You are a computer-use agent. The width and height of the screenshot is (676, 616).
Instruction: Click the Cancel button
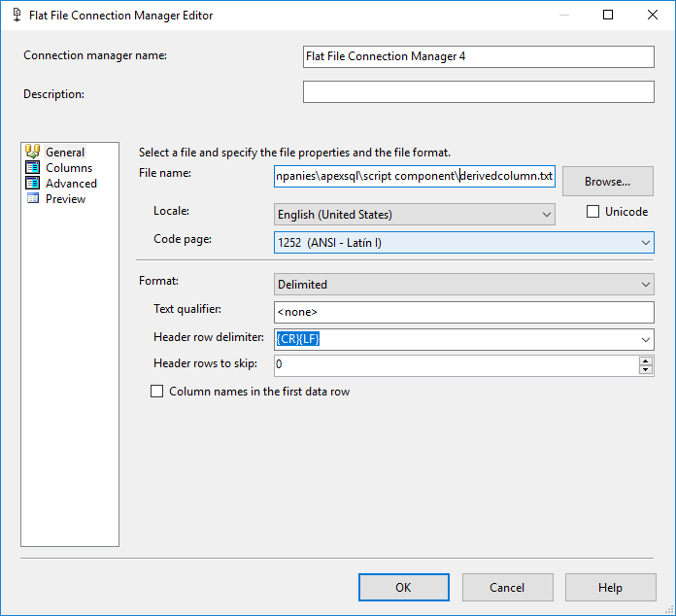507,587
